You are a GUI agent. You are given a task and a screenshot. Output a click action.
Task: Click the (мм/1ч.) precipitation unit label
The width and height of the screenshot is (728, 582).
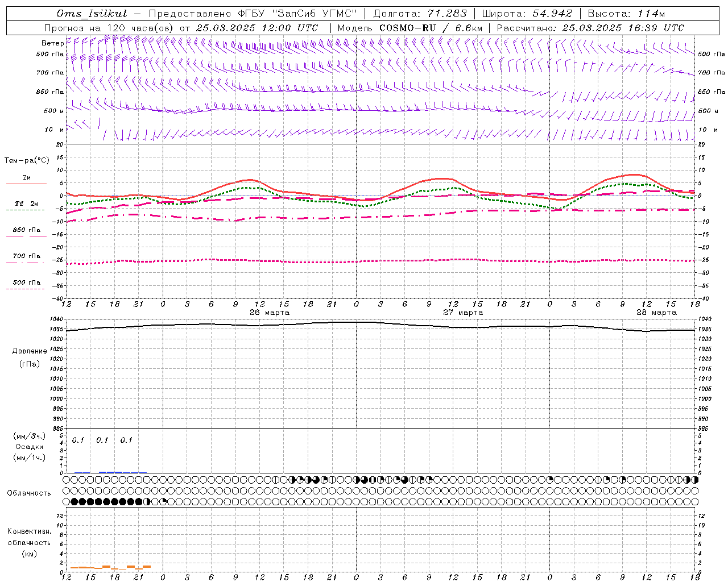pyautogui.click(x=29, y=458)
